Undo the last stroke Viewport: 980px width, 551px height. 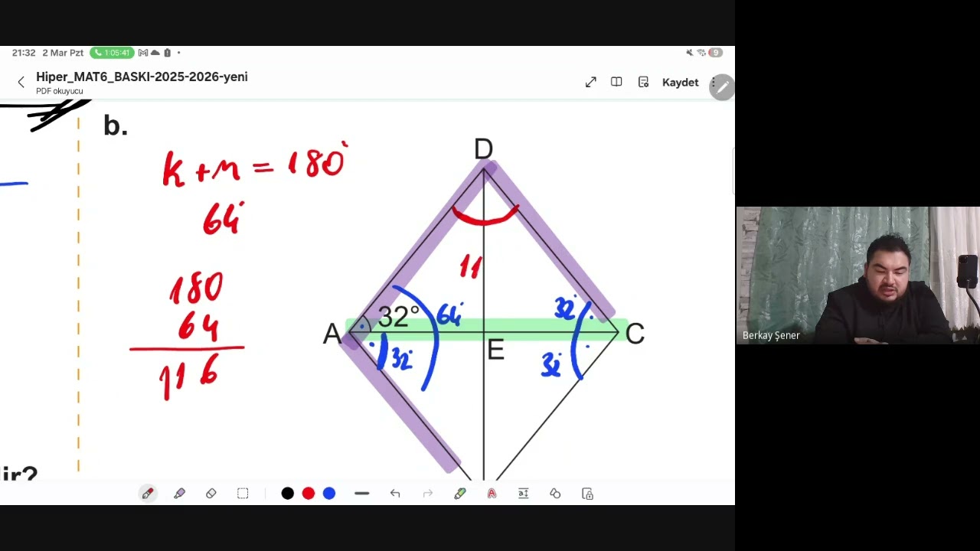395,494
